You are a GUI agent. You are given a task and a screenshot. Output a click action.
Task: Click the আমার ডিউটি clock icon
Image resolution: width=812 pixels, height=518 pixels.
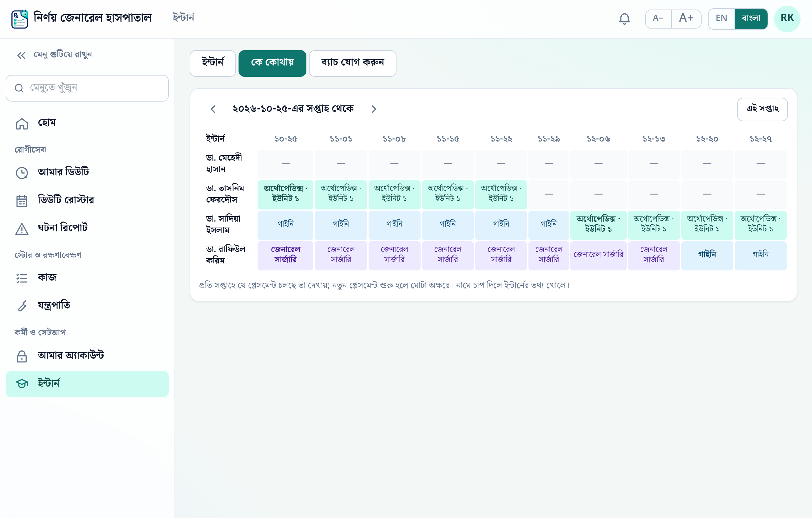(22, 172)
